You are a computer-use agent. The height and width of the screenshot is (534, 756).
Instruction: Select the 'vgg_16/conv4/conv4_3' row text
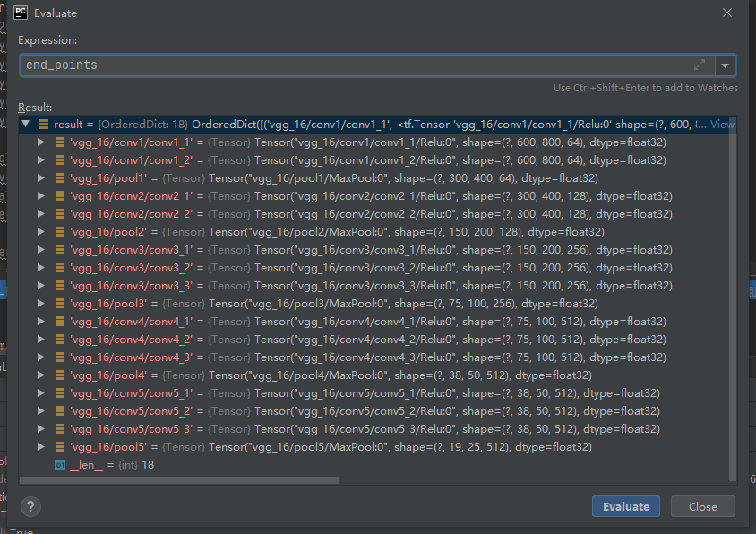368,357
